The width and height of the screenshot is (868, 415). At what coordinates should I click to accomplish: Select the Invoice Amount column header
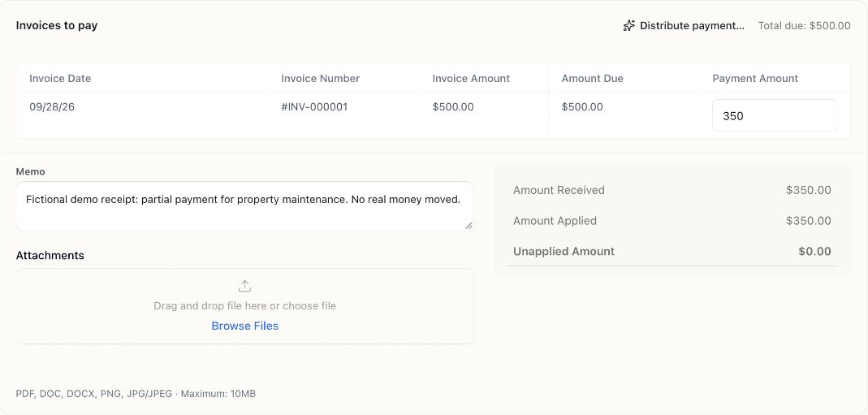point(471,79)
